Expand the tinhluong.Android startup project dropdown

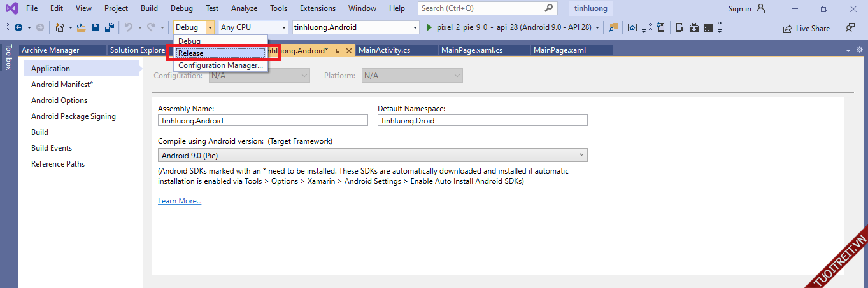tap(415, 27)
